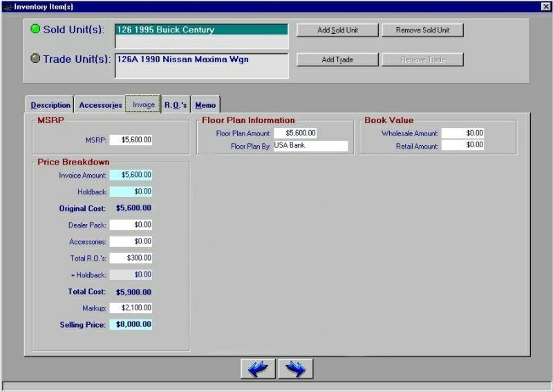
Task: Click the Floor Plan Amount field
Action: click(x=295, y=133)
